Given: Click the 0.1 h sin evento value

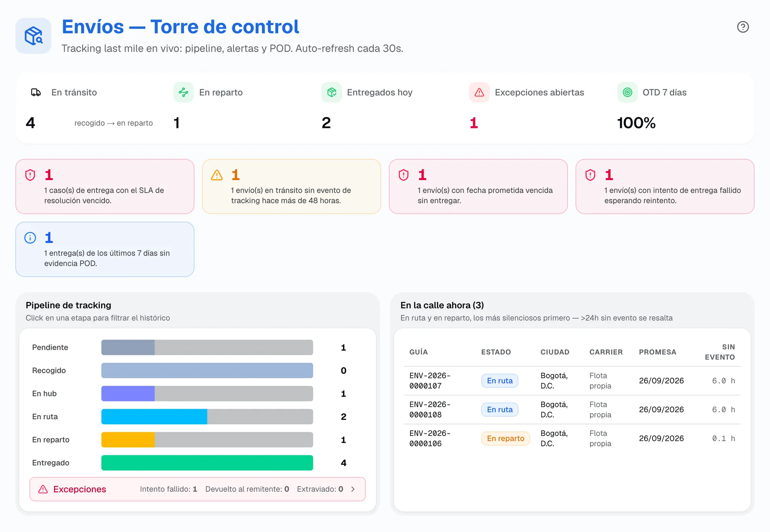Looking at the screenshot, I should coord(723,439).
